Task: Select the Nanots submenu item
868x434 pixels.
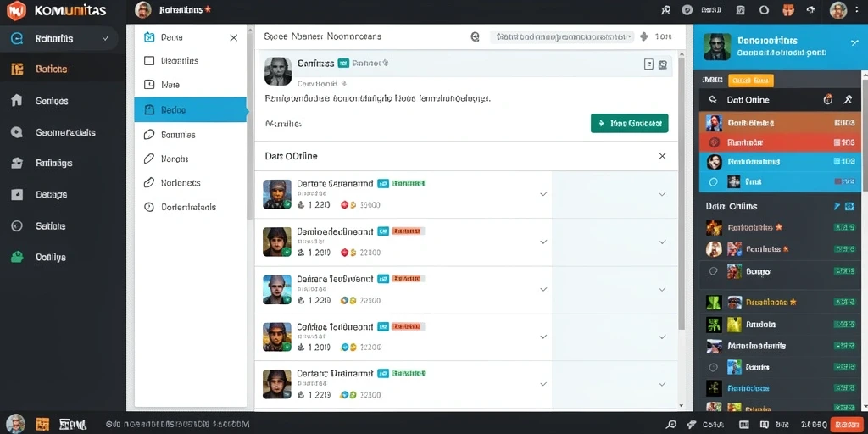Action: pyautogui.click(x=192, y=159)
